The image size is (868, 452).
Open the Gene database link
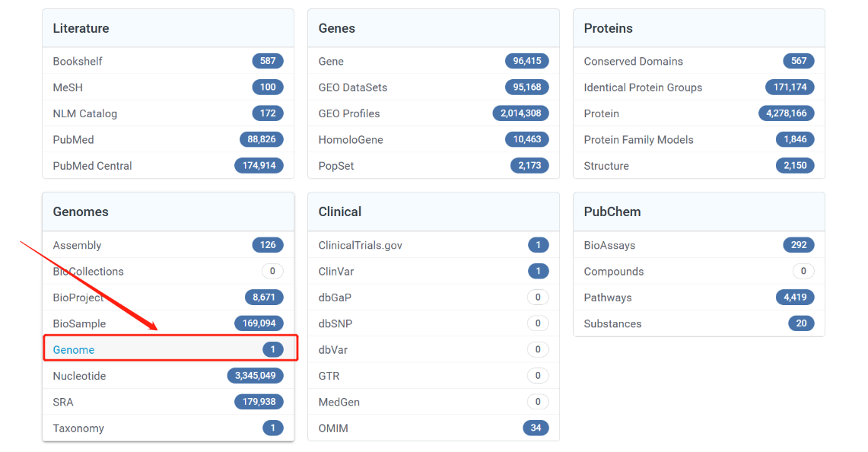[331, 62]
